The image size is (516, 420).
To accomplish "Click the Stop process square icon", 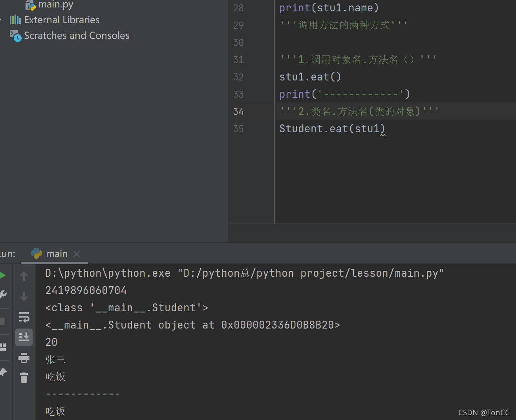I will tap(2, 321).
